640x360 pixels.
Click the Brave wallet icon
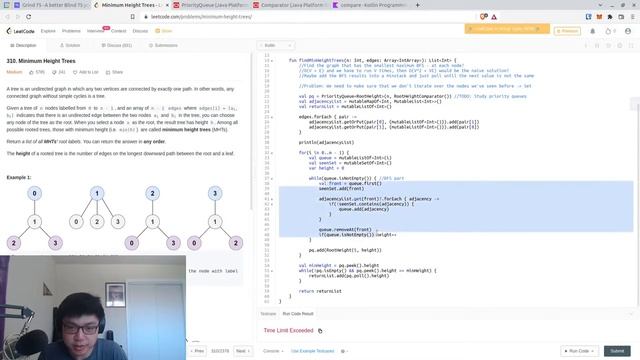point(621,17)
